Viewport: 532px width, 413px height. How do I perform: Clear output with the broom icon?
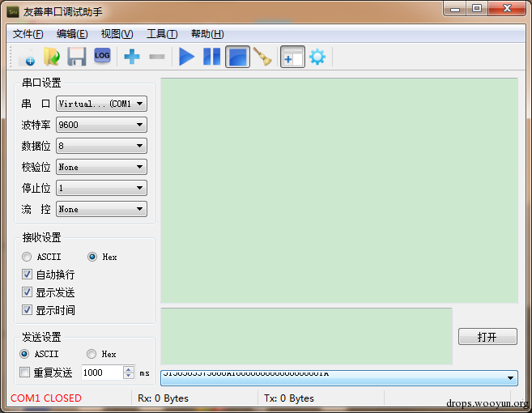[262, 57]
